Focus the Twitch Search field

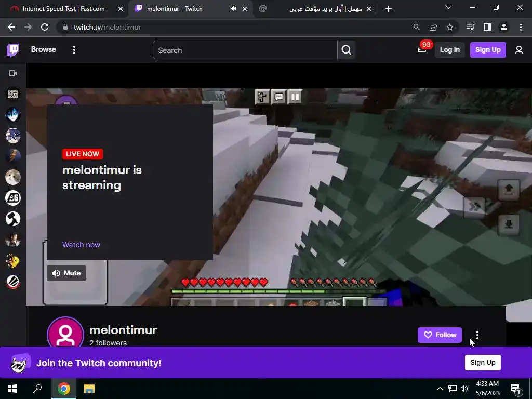[245, 50]
